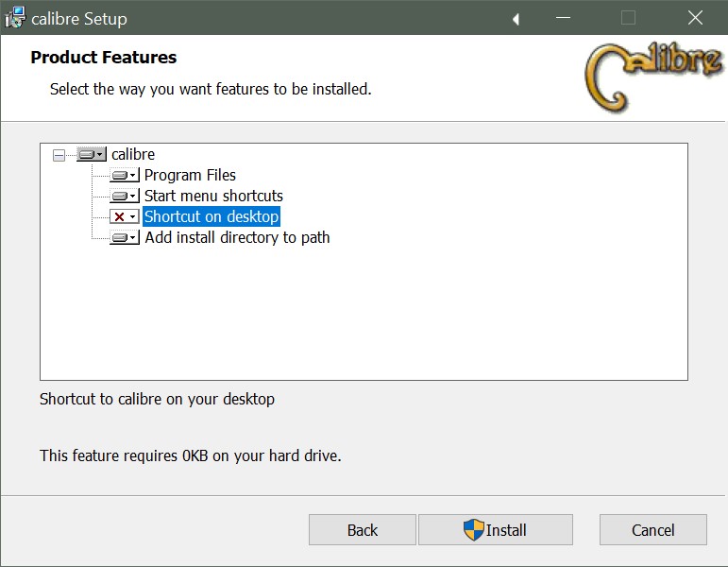Click the 'This feature requires 0KB' text

click(x=191, y=455)
